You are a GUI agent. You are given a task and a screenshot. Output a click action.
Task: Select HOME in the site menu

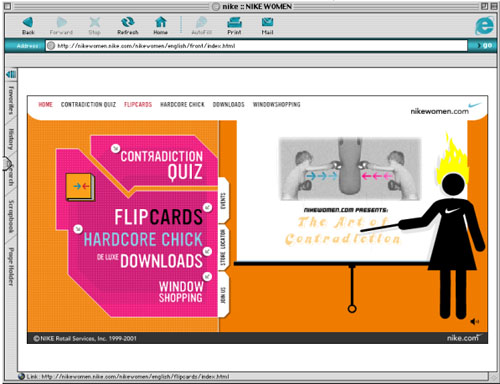click(x=45, y=104)
